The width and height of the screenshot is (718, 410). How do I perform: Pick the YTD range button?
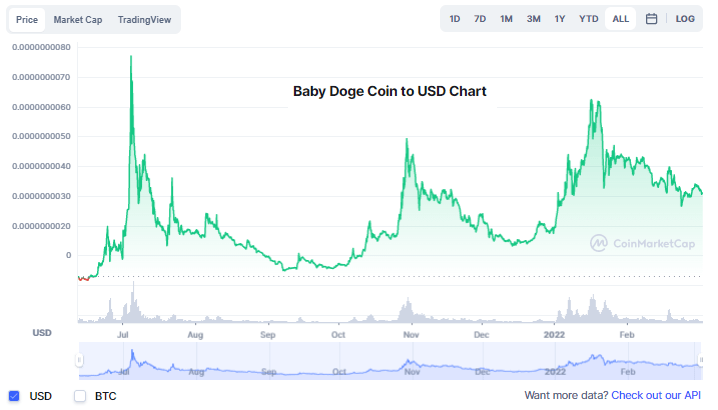pyautogui.click(x=589, y=19)
